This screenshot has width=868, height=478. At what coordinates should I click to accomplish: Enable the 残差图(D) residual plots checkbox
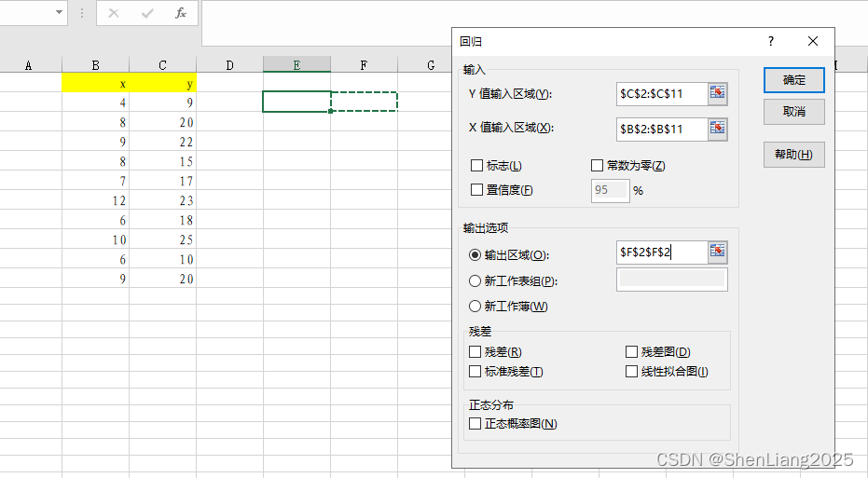(631, 352)
